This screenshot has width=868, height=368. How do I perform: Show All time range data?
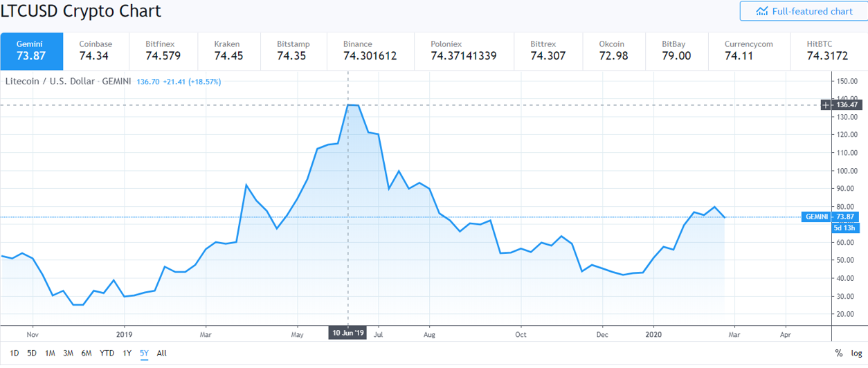coord(162,353)
